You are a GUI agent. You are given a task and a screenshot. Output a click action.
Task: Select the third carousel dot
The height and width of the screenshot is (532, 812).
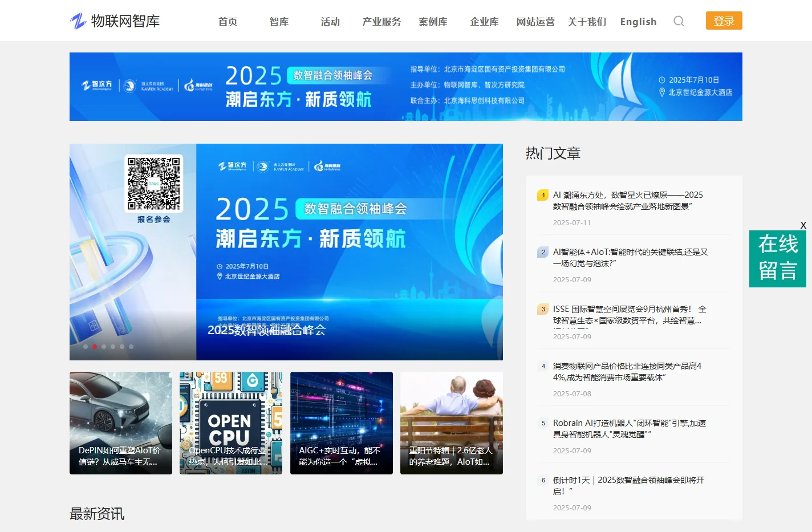pyautogui.click(x=104, y=347)
